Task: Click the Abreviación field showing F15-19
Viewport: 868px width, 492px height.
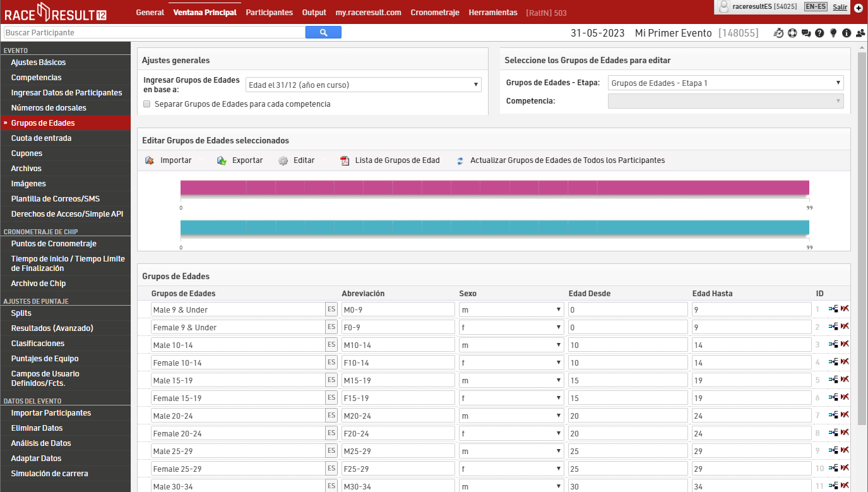Action: [398, 398]
